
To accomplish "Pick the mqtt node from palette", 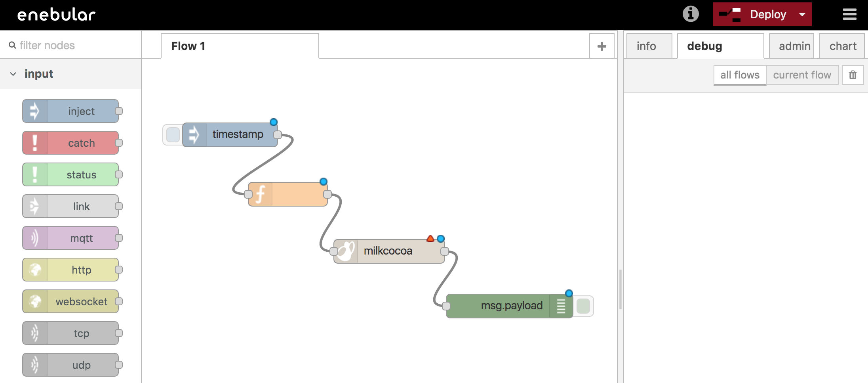I will [x=70, y=238].
